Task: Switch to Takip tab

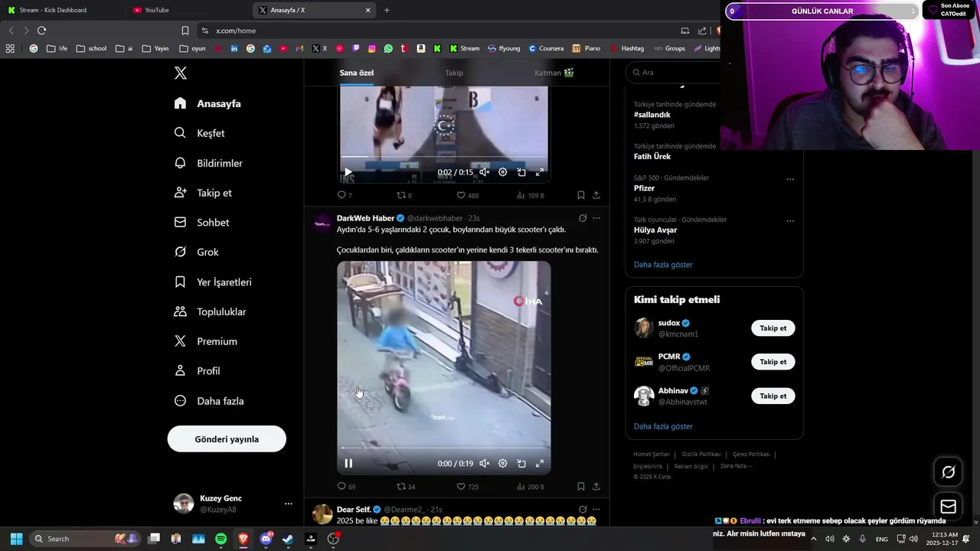Action: 454,73
